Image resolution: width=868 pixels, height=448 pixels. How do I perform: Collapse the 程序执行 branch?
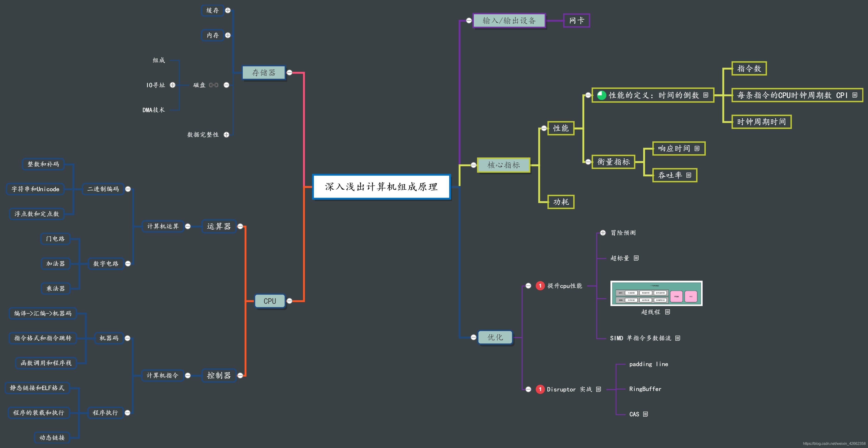click(x=128, y=413)
